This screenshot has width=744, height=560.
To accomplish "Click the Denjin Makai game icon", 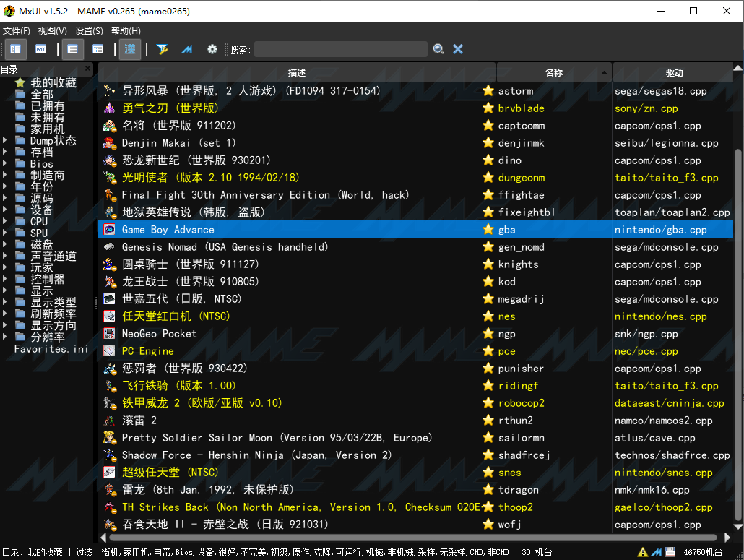I will click(x=110, y=143).
